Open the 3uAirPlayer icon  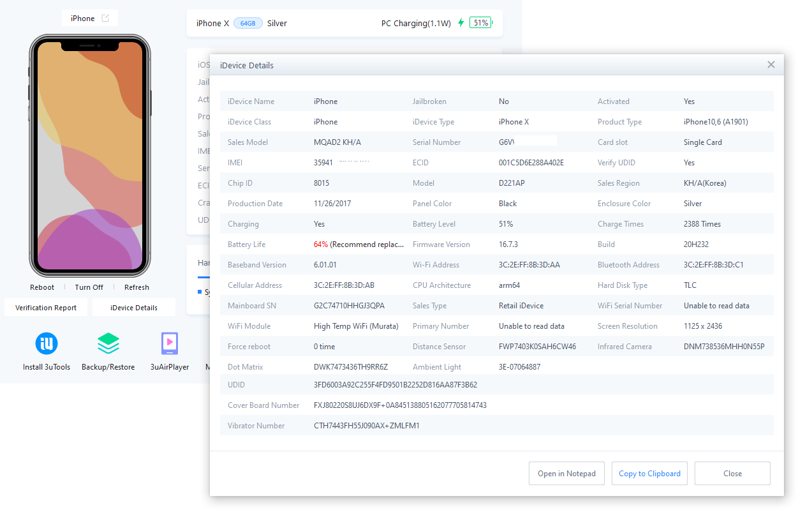pyautogui.click(x=170, y=344)
